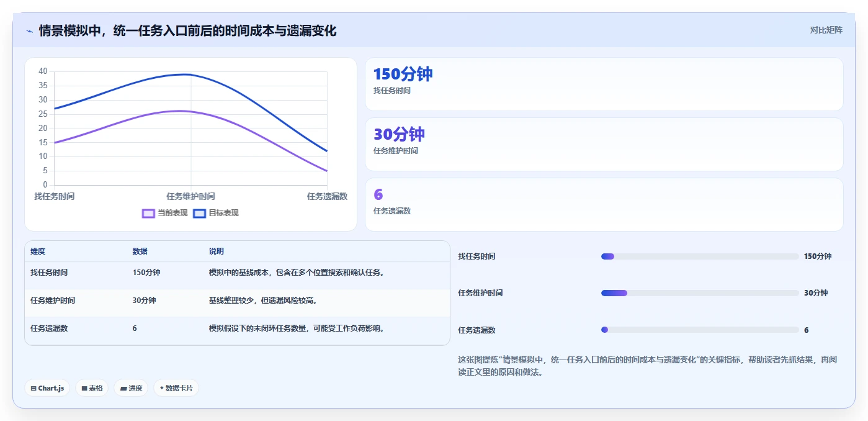Toggle the 当前表现 legend swatch

pos(148,213)
